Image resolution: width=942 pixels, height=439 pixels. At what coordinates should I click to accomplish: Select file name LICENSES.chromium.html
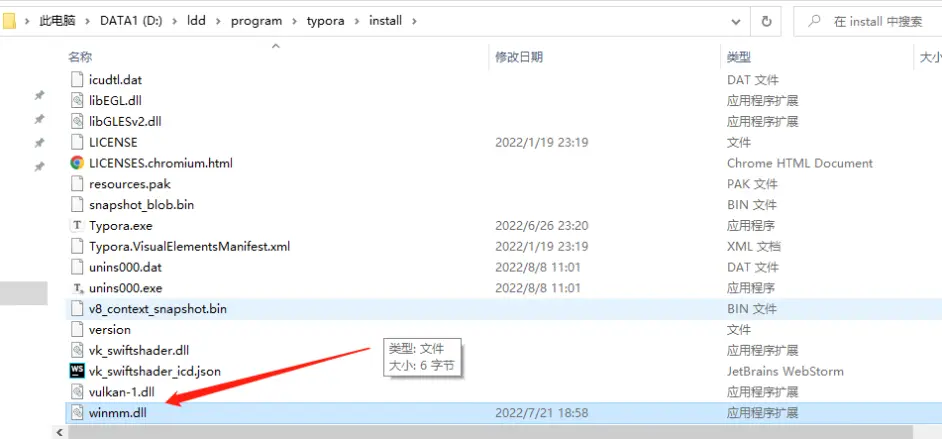(x=161, y=163)
